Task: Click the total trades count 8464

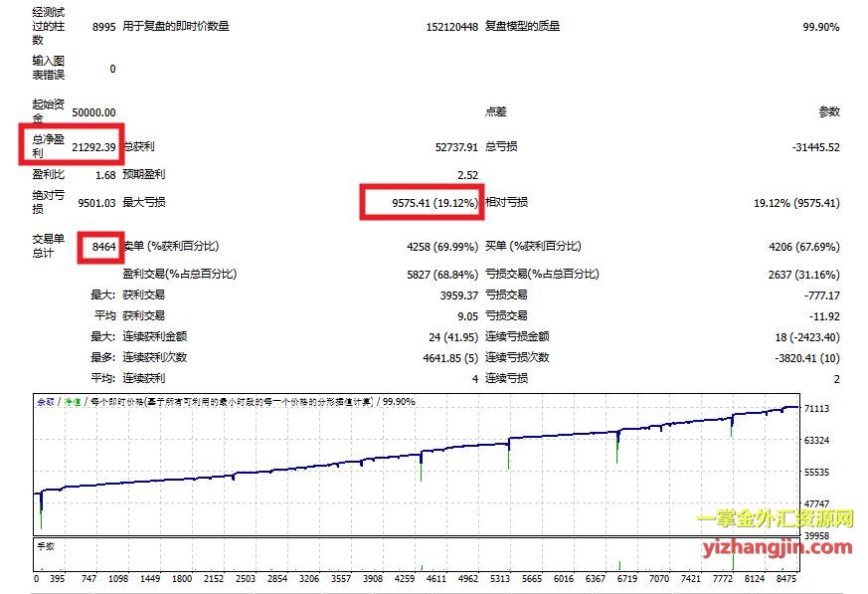Action: click(102, 246)
